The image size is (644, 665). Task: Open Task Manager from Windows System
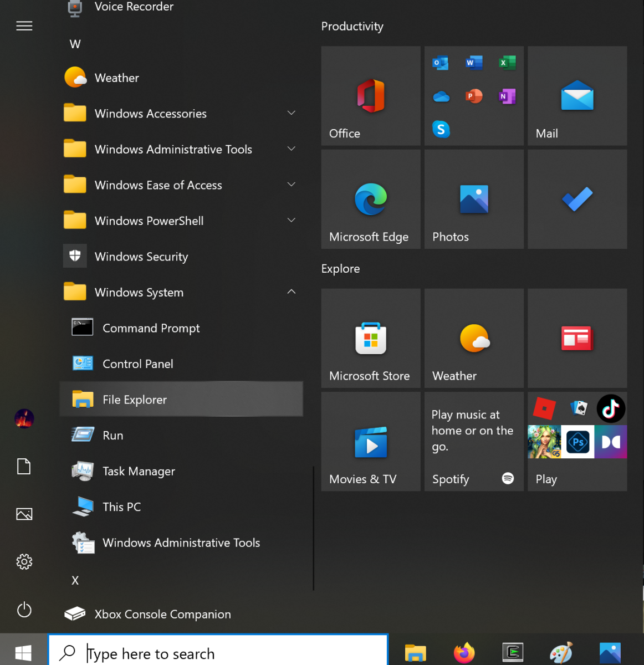[139, 472]
